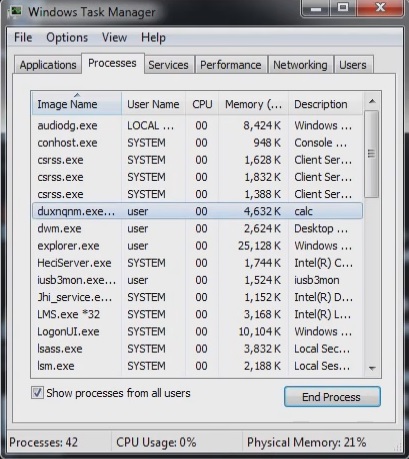
Task: Toggle Show processes from all users checkbox
Action: 37,393
